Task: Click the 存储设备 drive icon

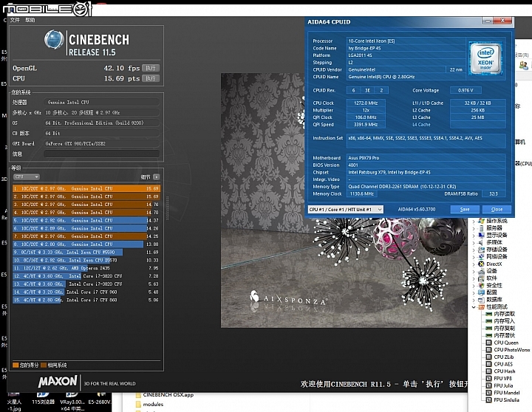Action: tap(481, 250)
